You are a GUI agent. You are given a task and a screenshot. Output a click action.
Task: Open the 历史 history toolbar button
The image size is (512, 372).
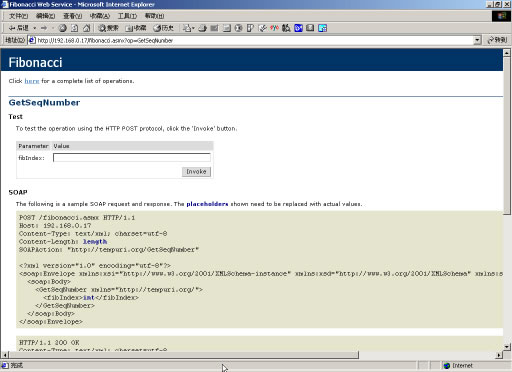coord(163,28)
